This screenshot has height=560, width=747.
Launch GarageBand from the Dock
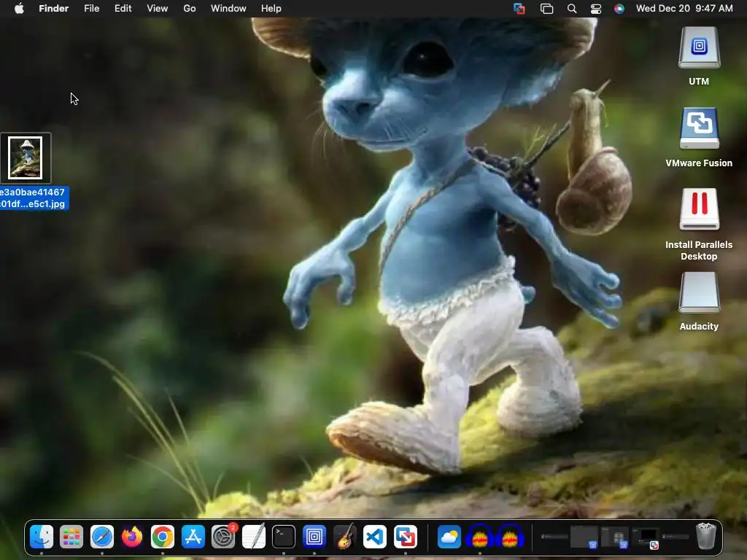tap(344, 537)
